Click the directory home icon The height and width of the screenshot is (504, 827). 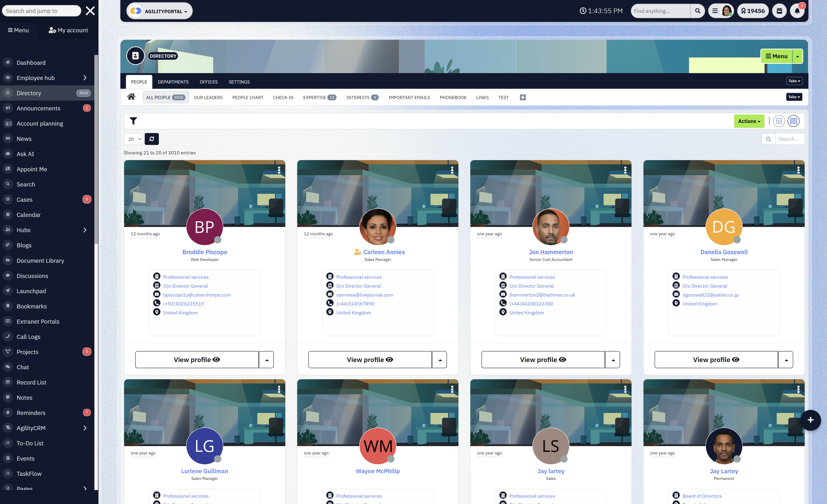point(131,97)
